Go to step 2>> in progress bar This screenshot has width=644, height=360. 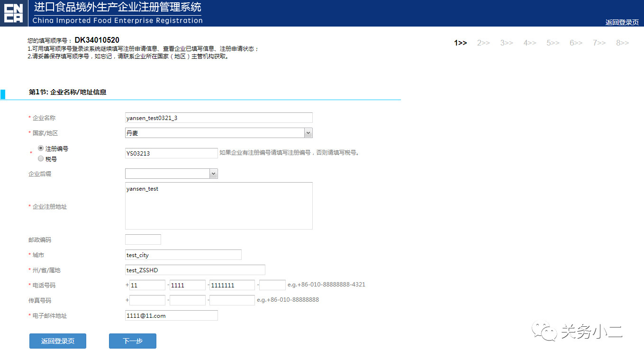pyautogui.click(x=483, y=43)
